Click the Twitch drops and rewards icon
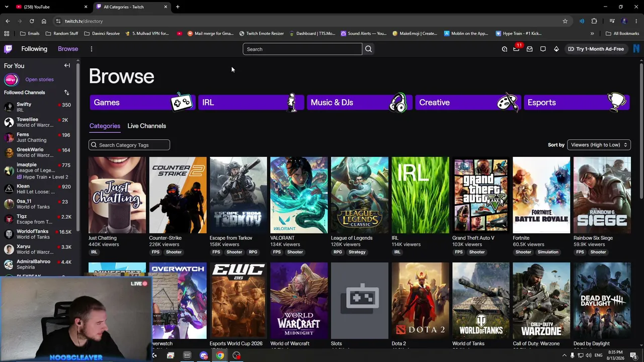The image size is (644, 362). 504,49
